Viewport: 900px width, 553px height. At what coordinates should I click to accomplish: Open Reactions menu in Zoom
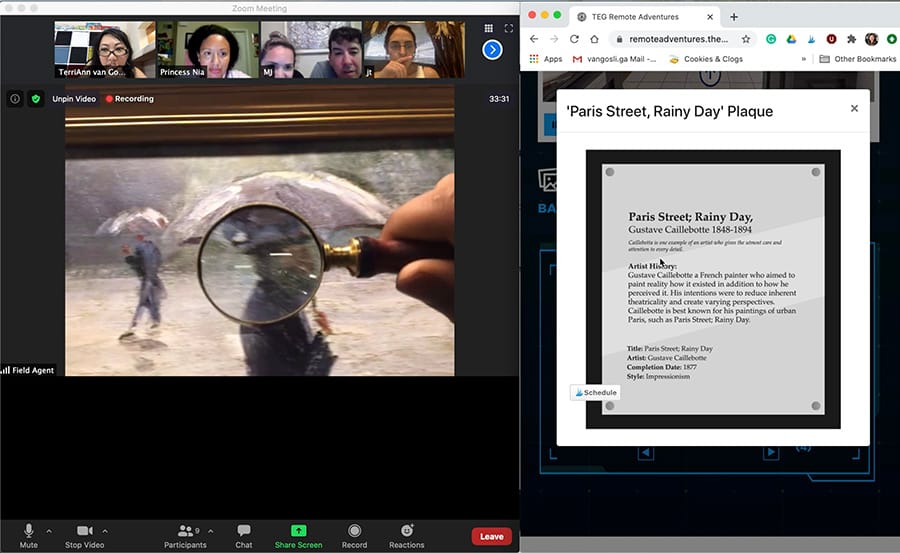pyautogui.click(x=406, y=536)
